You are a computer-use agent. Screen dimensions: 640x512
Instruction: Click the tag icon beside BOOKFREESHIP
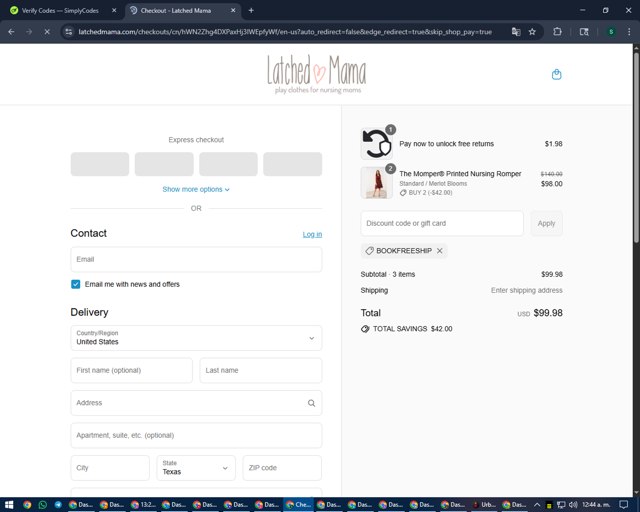coord(369,251)
